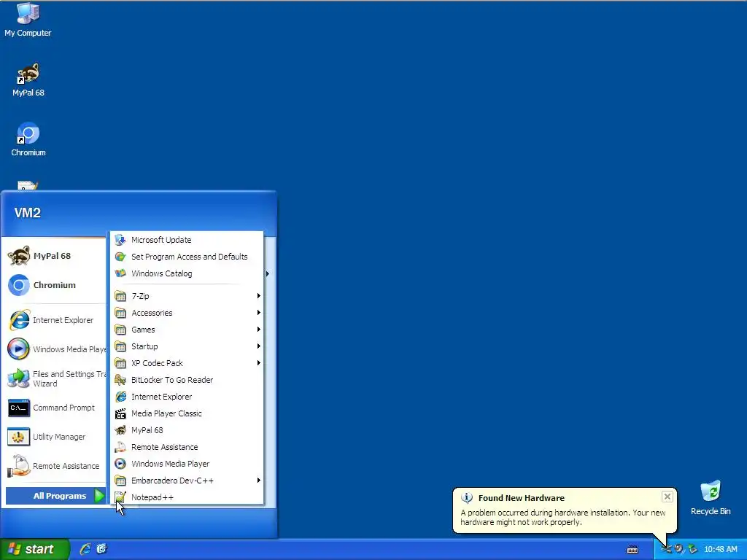Open Command Prompt from start menu

(x=53, y=408)
